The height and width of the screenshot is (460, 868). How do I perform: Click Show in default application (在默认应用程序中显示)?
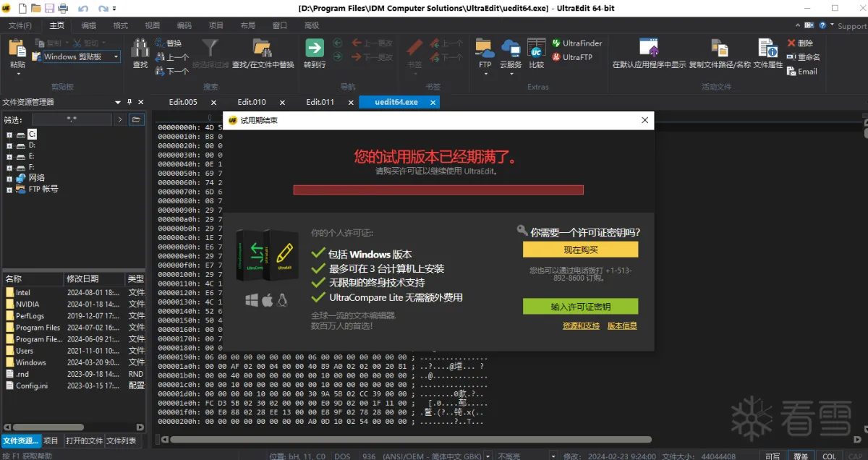click(649, 54)
